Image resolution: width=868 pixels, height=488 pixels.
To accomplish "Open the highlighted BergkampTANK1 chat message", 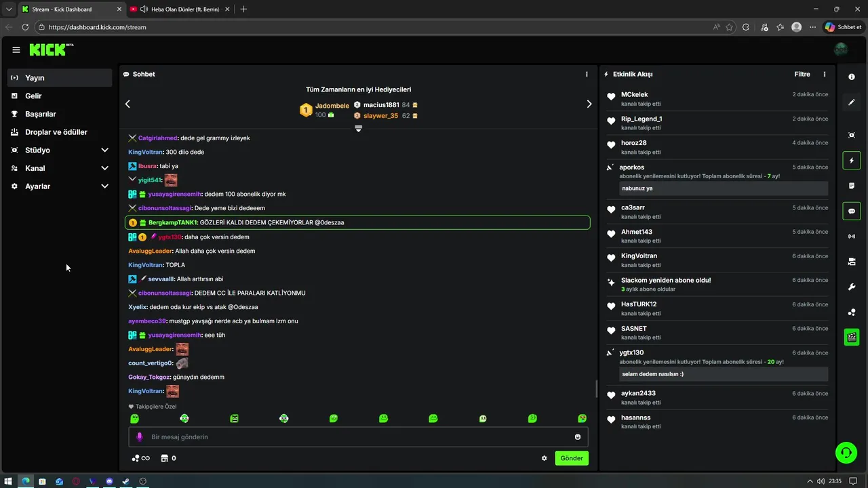I will (x=358, y=222).
